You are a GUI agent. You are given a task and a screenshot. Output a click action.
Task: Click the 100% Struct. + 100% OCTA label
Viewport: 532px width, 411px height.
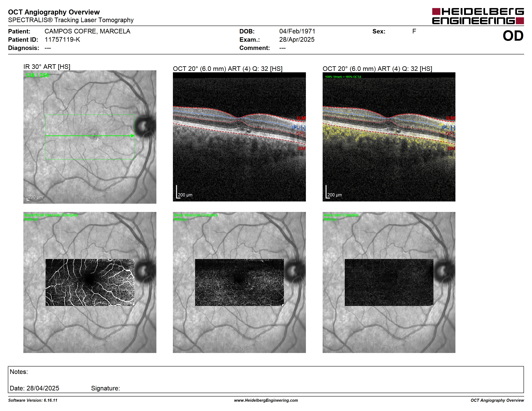click(343, 77)
